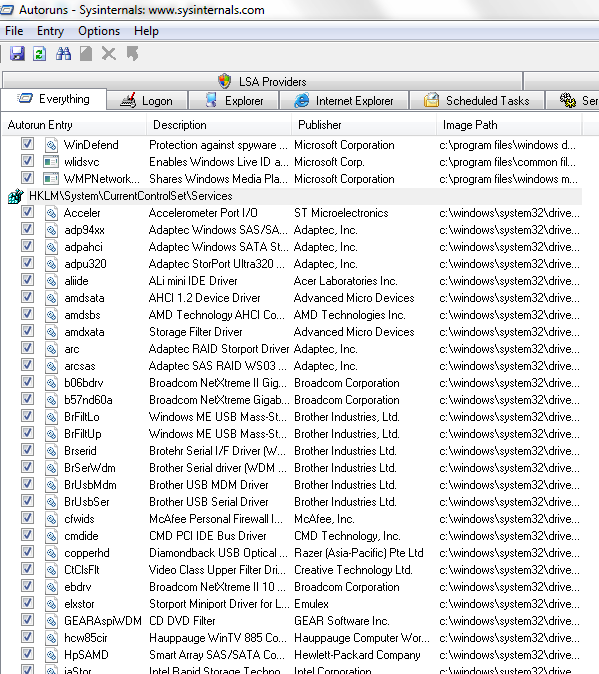Select 'AHCI 1.2 Device Driver' description
This screenshot has height=674, width=599.
click(205, 298)
